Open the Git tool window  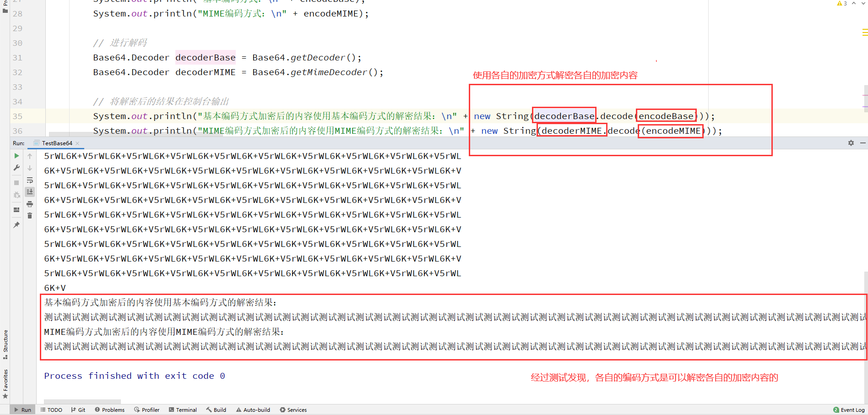(78, 410)
